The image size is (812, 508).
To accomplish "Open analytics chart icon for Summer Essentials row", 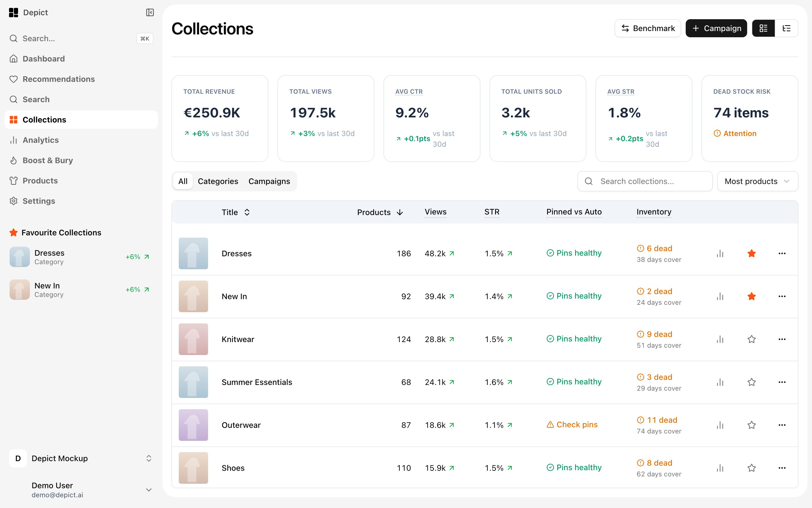I will (x=720, y=382).
